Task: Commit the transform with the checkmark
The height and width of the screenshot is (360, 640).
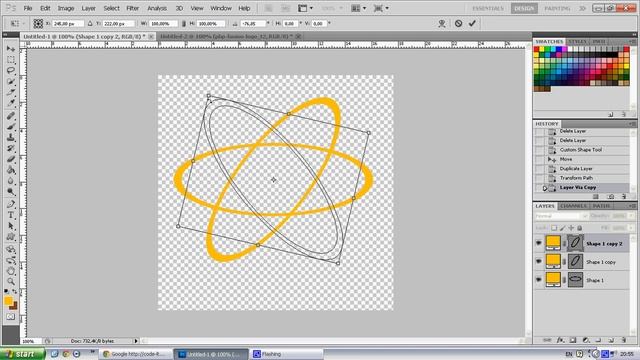Action: pos(472,23)
